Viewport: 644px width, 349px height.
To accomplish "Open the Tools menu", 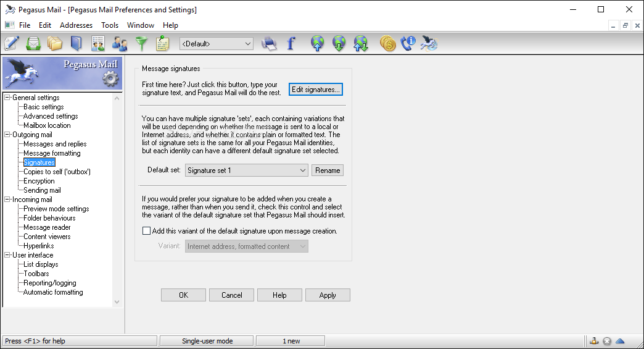I will click(x=110, y=25).
